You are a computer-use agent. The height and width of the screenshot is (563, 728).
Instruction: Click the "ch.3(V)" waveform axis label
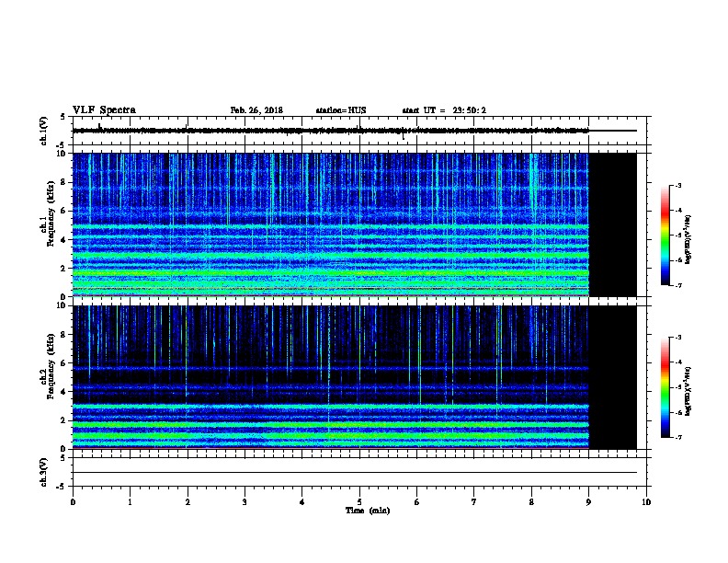click(x=43, y=472)
